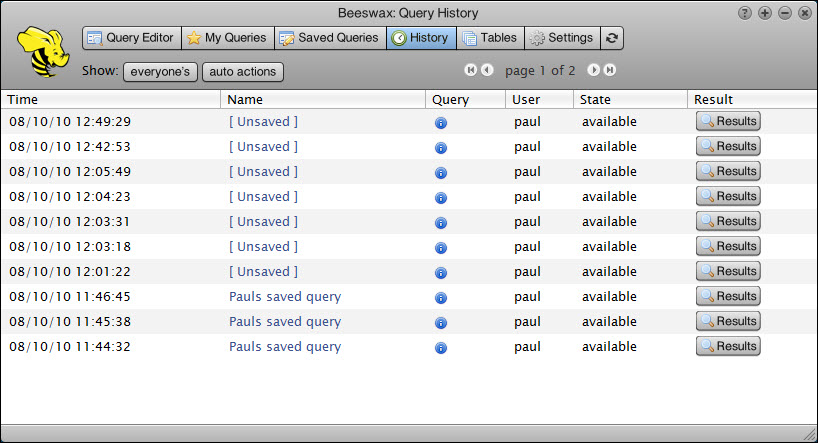
Task: Toggle the "auto actions" show filter
Action: pos(243,72)
